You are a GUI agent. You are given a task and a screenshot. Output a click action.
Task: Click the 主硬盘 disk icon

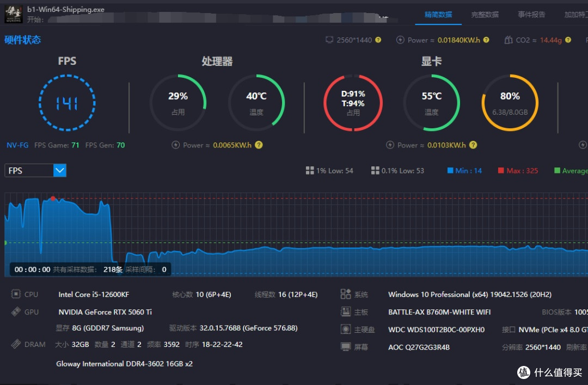click(345, 329)
